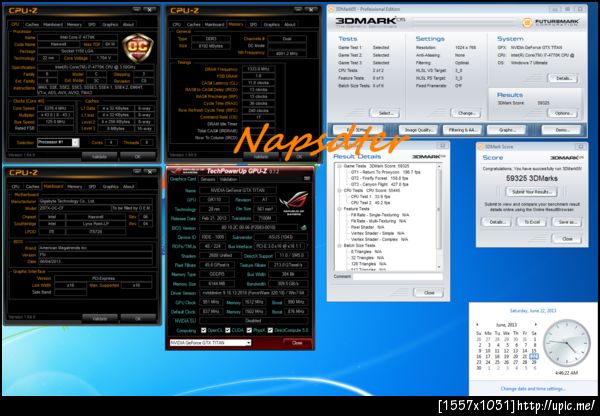
Task: Open CPU tab in CPU-Z memory timings window
Action: (x=176, y=24)
